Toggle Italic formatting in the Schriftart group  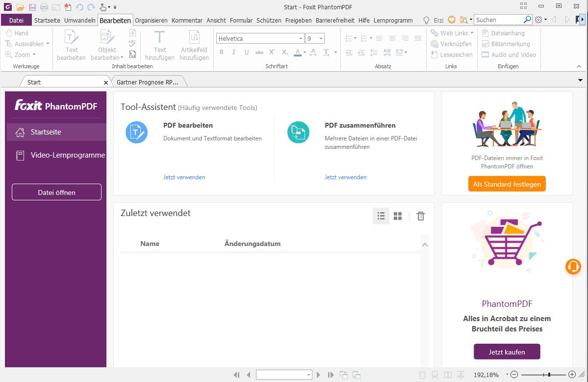click(233, 52)
